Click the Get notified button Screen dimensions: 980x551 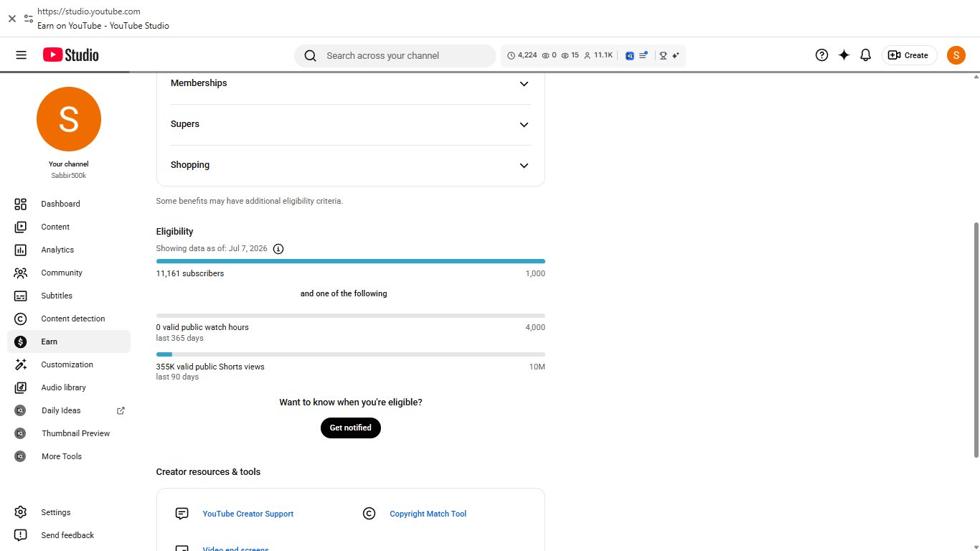[x=351, y=428]
